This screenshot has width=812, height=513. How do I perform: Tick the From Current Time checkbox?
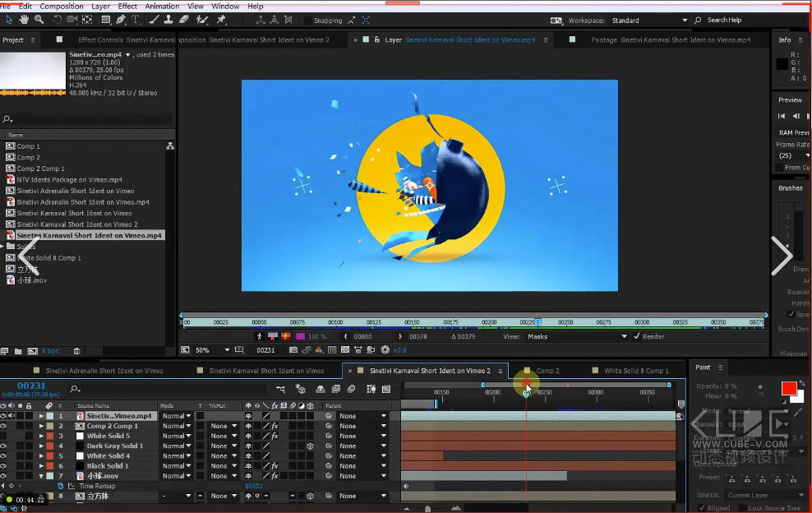pos(779,168)
